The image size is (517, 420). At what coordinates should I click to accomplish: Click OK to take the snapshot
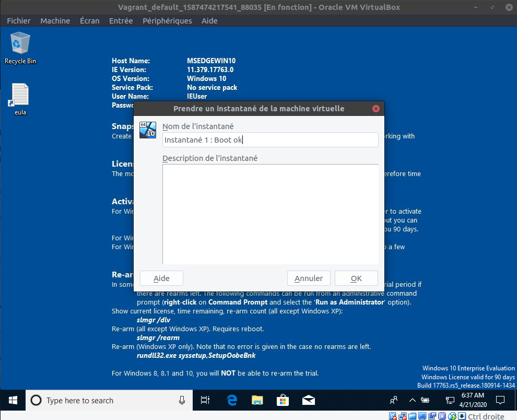coord(356,278)
